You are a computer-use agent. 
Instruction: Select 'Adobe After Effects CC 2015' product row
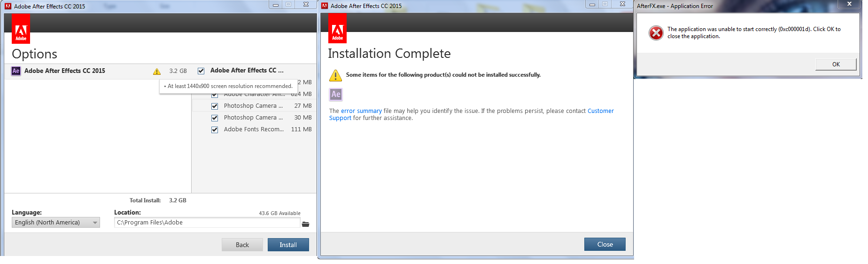pyautogui.click(x=98, y=71)
